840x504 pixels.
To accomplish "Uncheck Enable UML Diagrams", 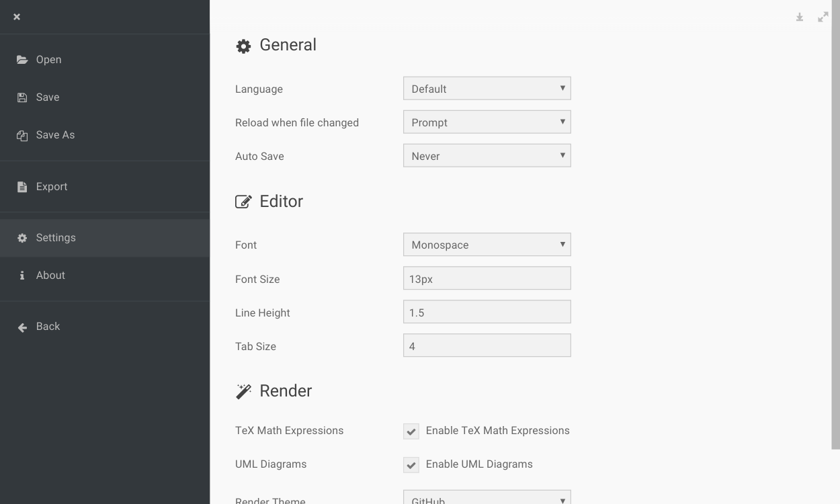I will coord(411,465).
